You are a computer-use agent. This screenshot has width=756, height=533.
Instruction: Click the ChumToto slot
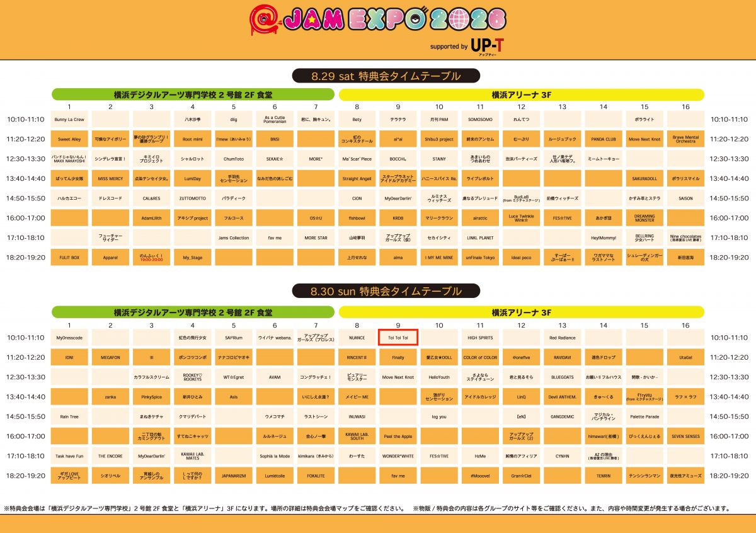point(234,159)
